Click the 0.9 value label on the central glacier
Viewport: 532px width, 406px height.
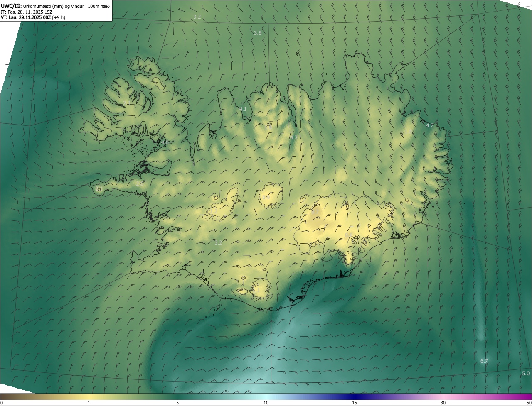click(266, 197)
